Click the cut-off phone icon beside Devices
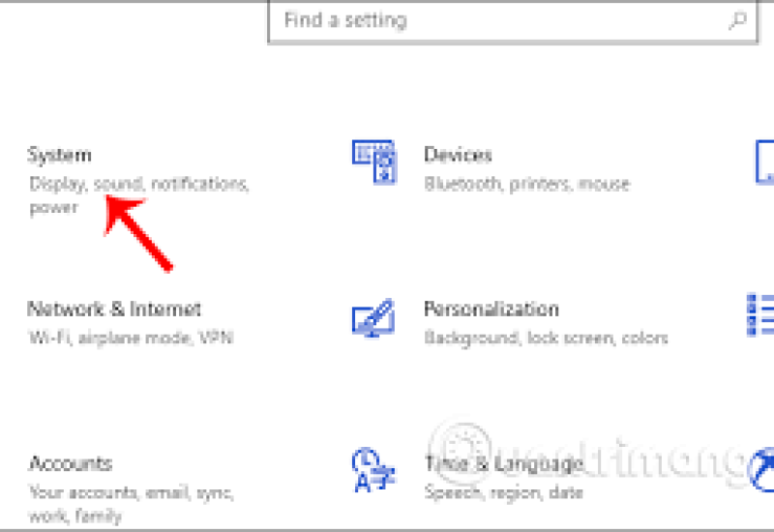 [764, 162]
